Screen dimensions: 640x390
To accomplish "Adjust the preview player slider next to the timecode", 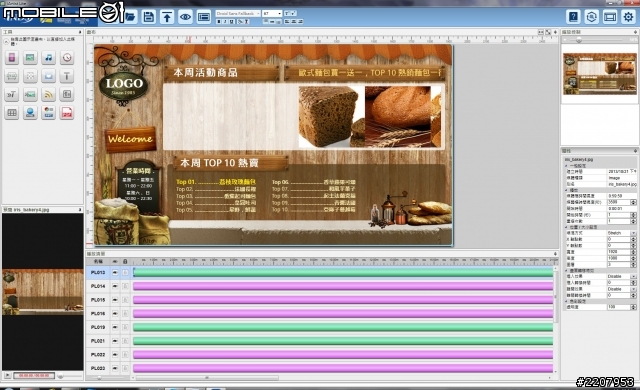I will coord(60,376).
